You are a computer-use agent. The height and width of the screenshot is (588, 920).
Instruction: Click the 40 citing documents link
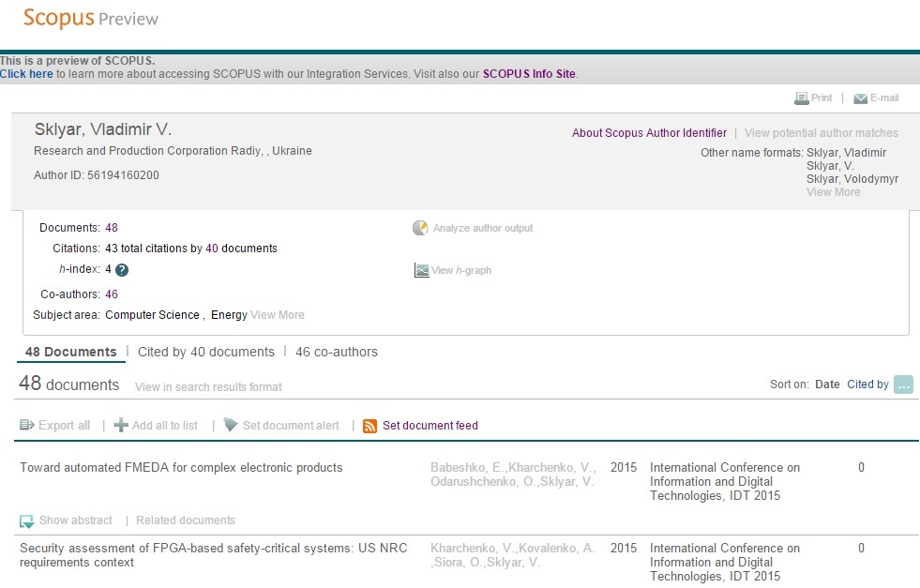point(212,249)
